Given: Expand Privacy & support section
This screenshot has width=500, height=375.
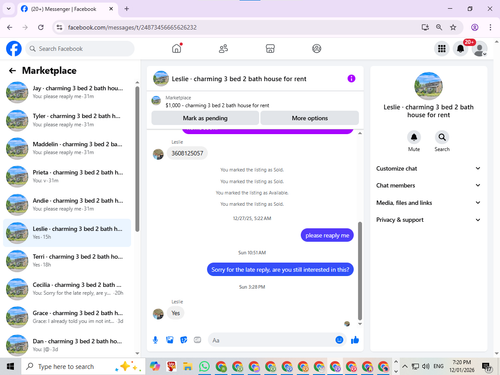Looking at the screenshot, I should (x=428, y=220).
